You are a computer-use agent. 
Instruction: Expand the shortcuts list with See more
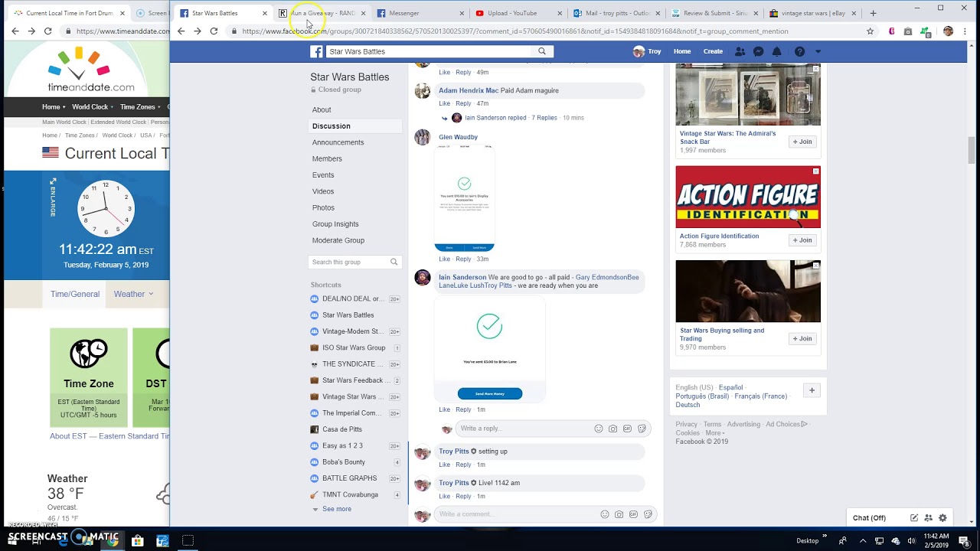point(337,509)
